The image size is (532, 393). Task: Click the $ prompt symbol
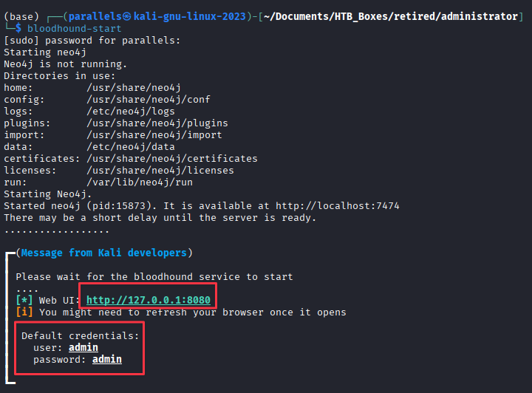click(18, 29)
